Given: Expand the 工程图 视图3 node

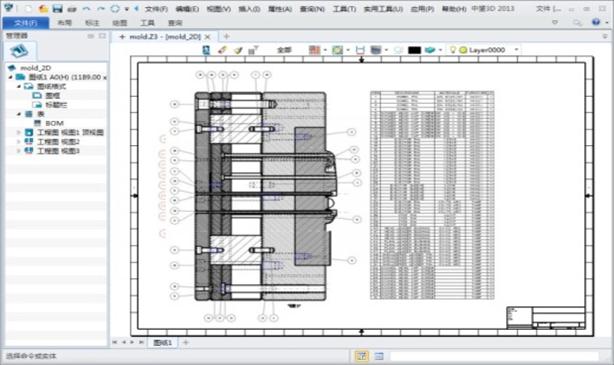Looking at the screenshot, I should coord(18,151).
